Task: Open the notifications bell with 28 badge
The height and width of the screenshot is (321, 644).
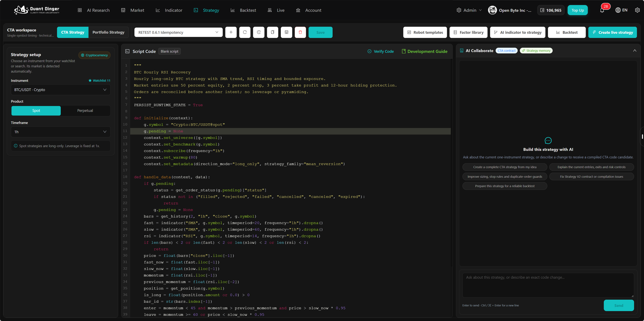Action: click(x=602, y=10)
